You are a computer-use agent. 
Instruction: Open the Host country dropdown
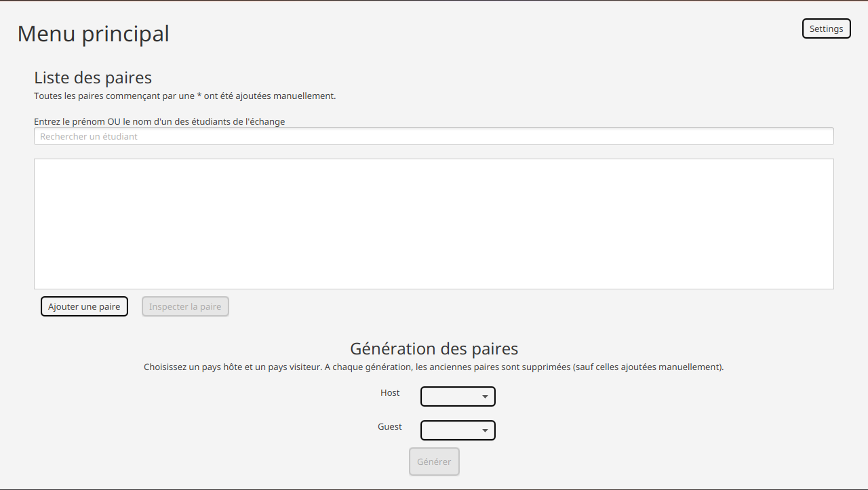(x=458, y=396)
